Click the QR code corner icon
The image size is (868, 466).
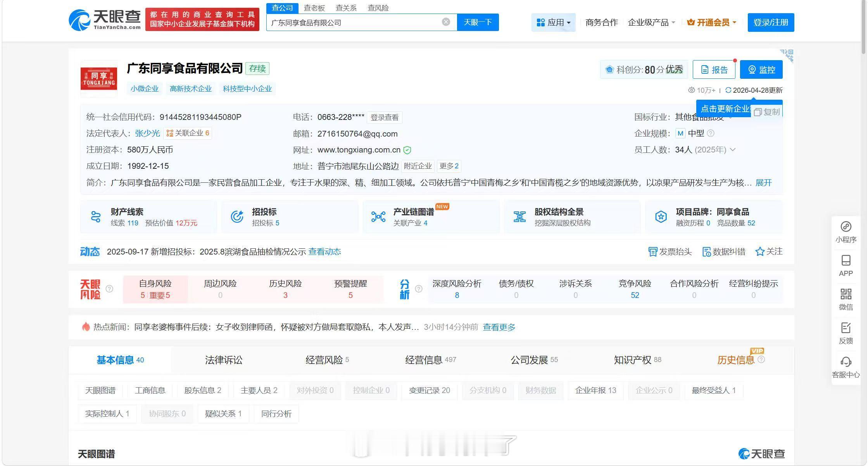787,56
